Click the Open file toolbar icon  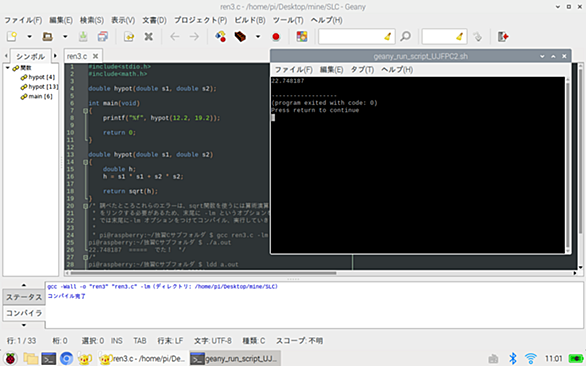[x=47, y=37]
